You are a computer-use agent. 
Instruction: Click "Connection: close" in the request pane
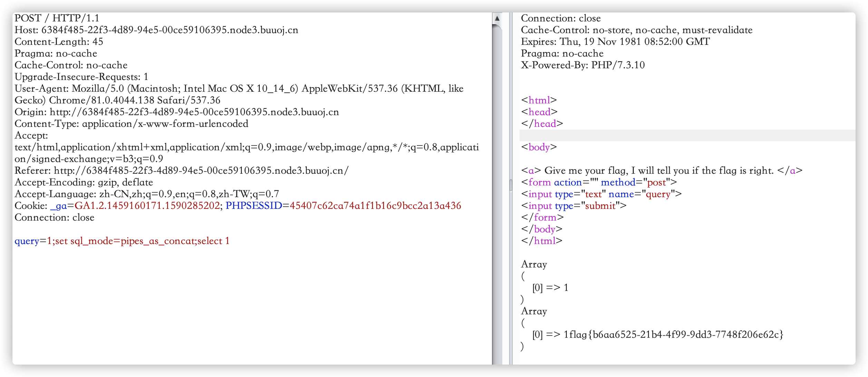tap(55, 217)
